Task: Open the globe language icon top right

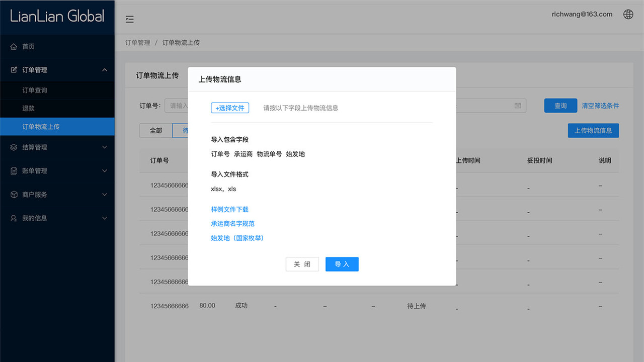Action: 628,14
